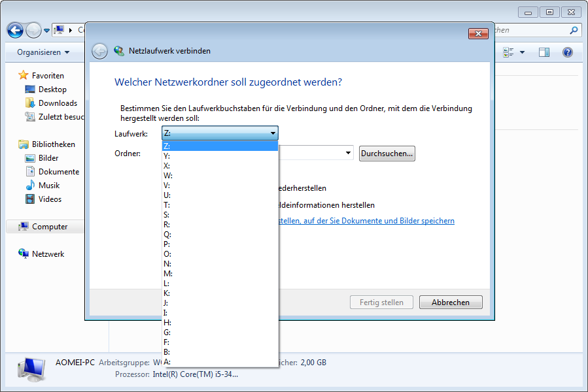Click the help question mark icon
Screen dimensions: 588x392
click(x=567, y=52)
